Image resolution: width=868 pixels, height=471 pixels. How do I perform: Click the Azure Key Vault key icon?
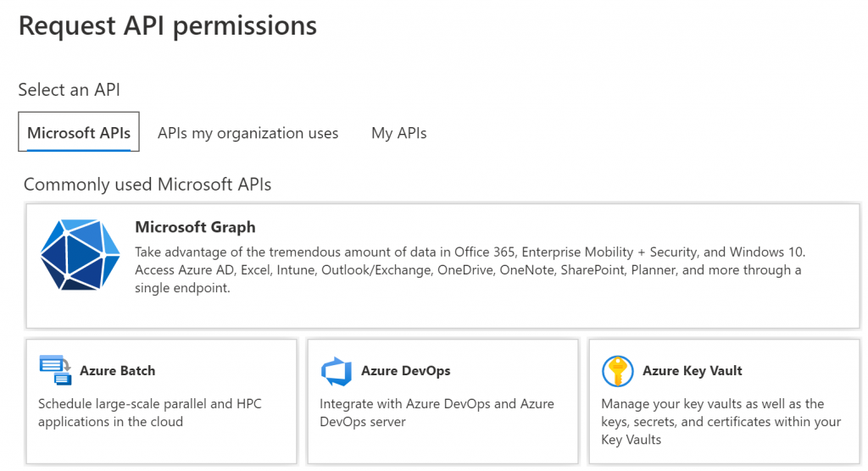(617, 371)
